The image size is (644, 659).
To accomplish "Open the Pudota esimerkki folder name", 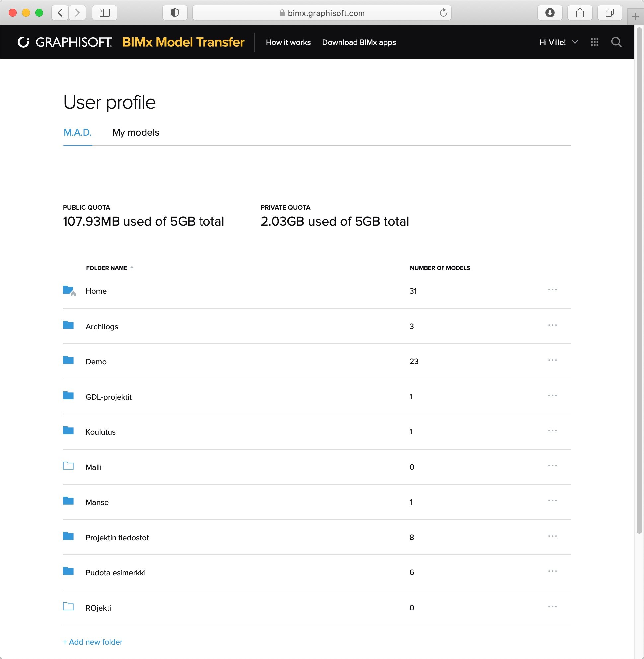I will pos(116,573).
